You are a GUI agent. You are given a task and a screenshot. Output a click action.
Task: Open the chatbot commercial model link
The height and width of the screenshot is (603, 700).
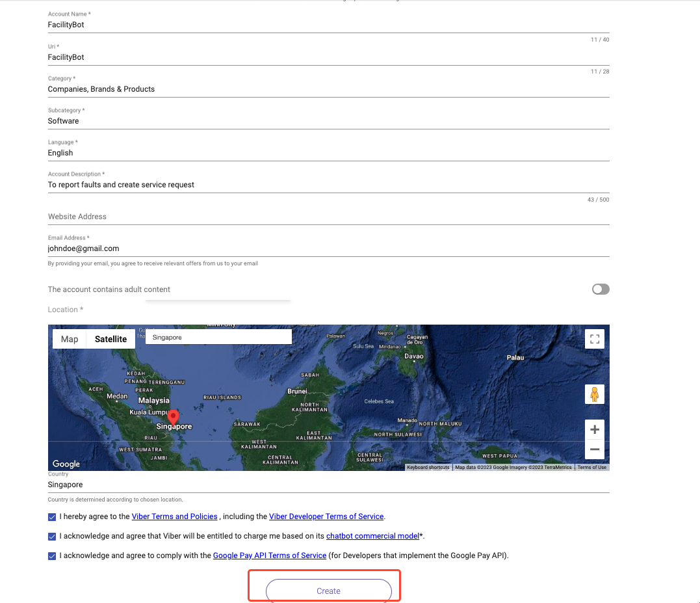372,536
